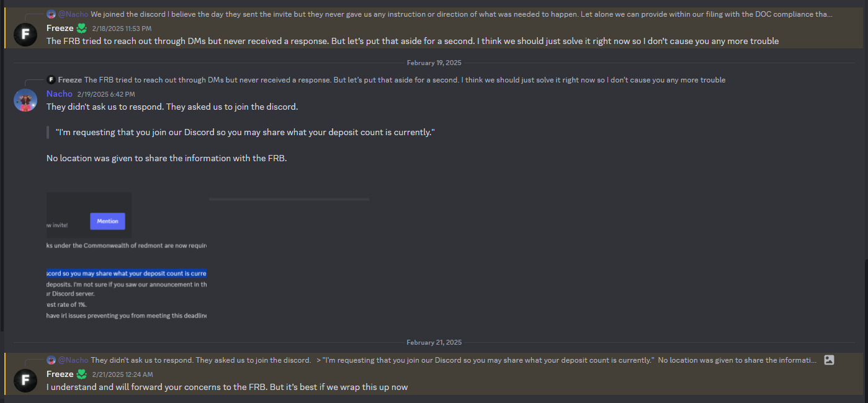Click the green badge beside Freeze on the 11:53 PM message
Viewport: 868px width, 403px height.
[82, 29]
